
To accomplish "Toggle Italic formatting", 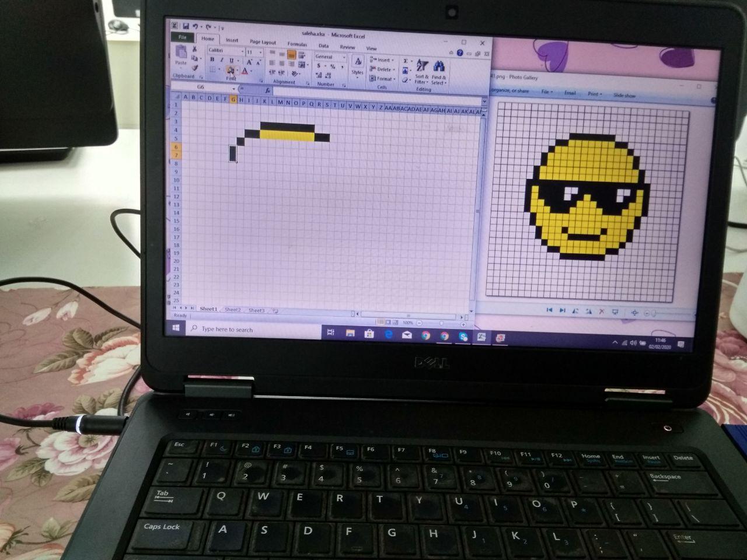I will pos(222,60).
